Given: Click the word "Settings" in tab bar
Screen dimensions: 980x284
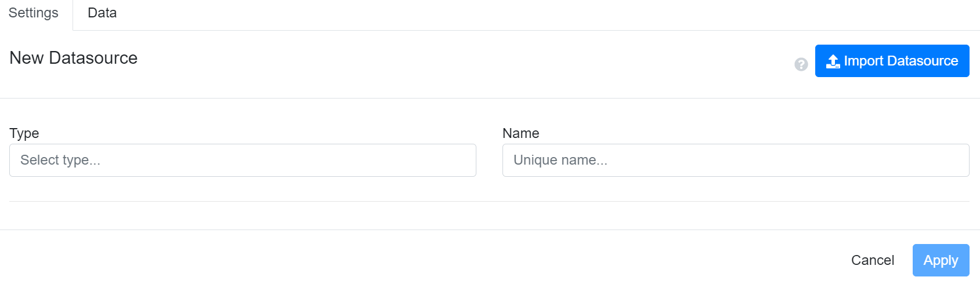Looking at the screenshot, I should pyautogui.click(x=34, y=13).
